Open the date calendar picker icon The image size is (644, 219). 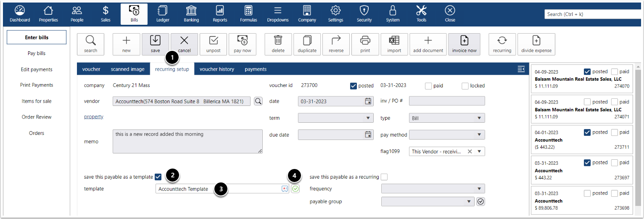[x=368, y=101]
